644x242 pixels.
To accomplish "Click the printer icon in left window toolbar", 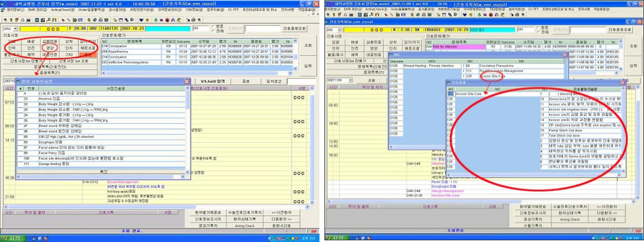I will coord(193,20).
